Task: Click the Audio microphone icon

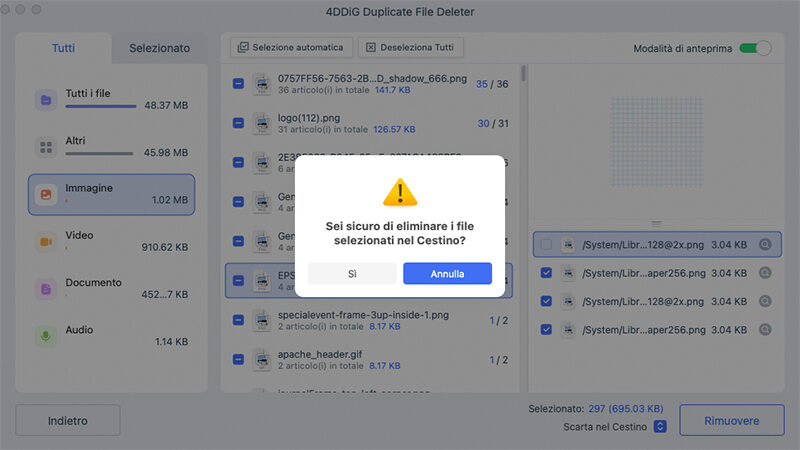Action: click(46, 336)
